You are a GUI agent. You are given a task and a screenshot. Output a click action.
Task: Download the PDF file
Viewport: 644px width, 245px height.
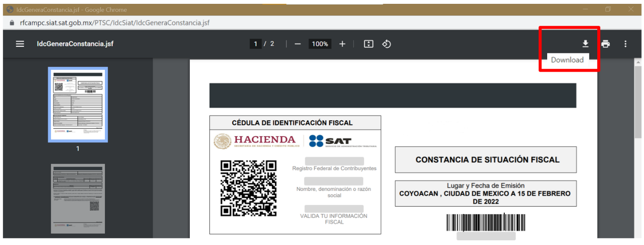(585, 44)
